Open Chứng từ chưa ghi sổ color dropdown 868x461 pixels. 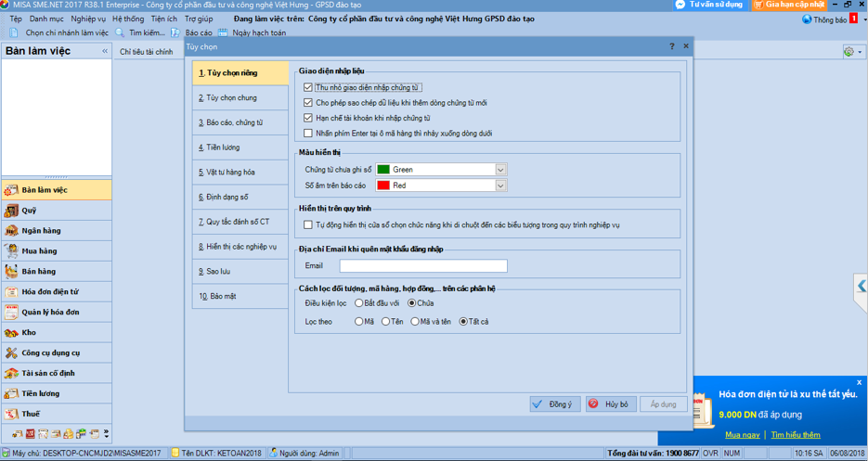tap(500, 170)
